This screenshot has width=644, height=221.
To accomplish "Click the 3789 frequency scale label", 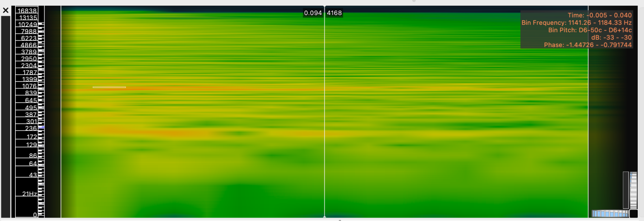I will (29, 52).
